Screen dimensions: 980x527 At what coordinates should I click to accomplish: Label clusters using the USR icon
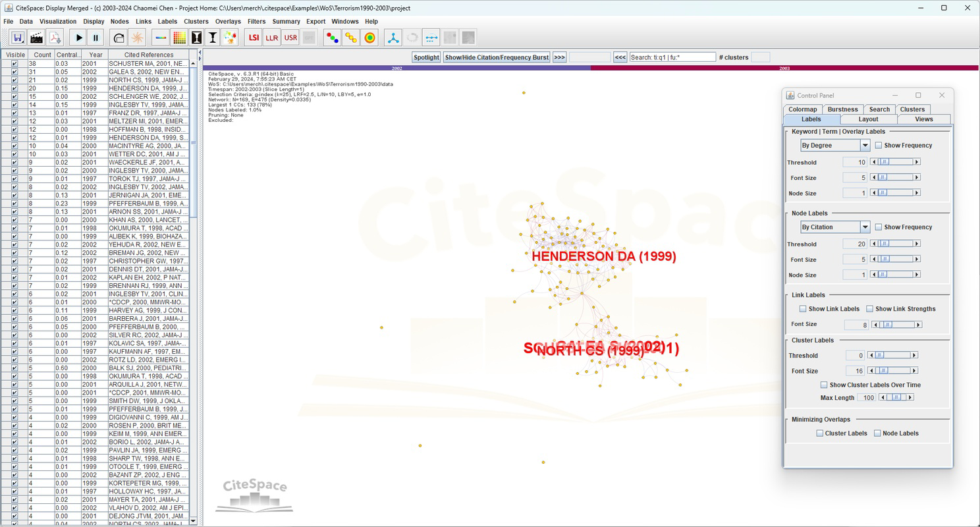coord(290,38)
